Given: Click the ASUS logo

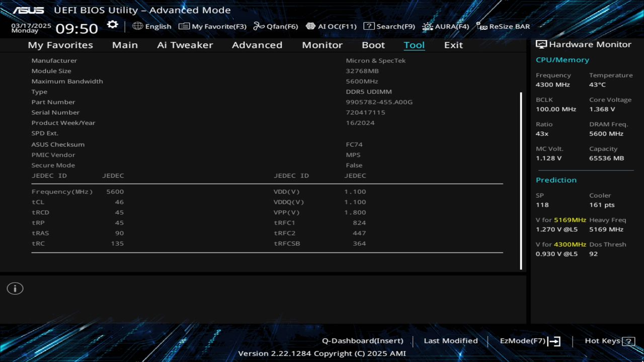Looking at the screenshot, I should point(28,10).
